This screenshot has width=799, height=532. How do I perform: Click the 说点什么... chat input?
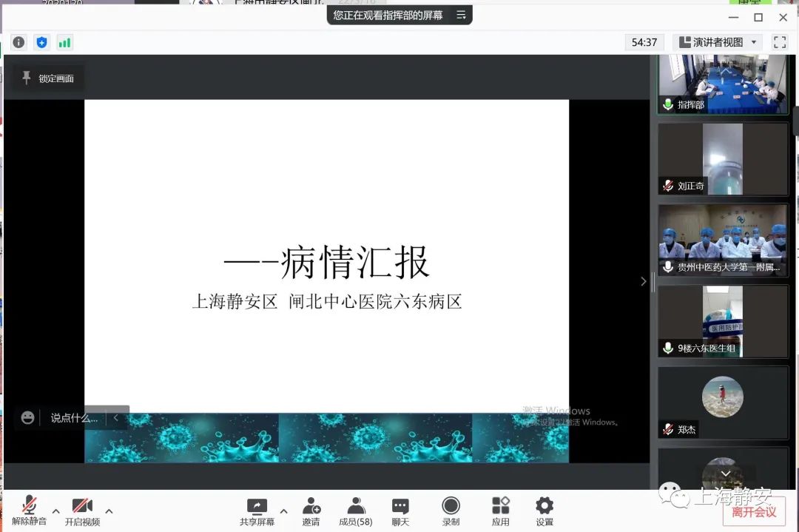tap(75, 418)
